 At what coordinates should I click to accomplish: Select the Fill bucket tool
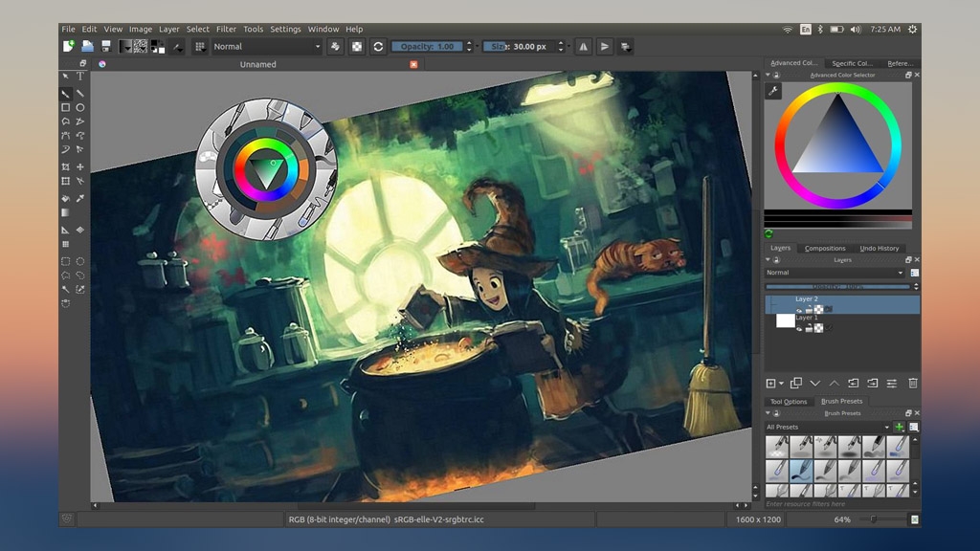(66, 198)
